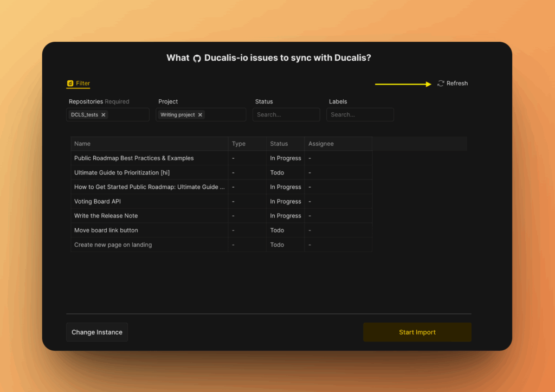Remove the Writing project filter chip
This screenshot has height=392, width=555.
coord(200,114)
